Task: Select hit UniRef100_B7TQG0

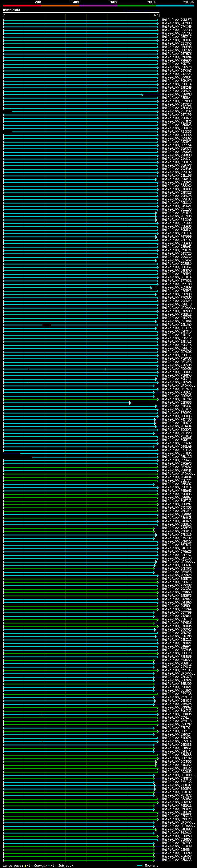Action: (x=176, y=454)
